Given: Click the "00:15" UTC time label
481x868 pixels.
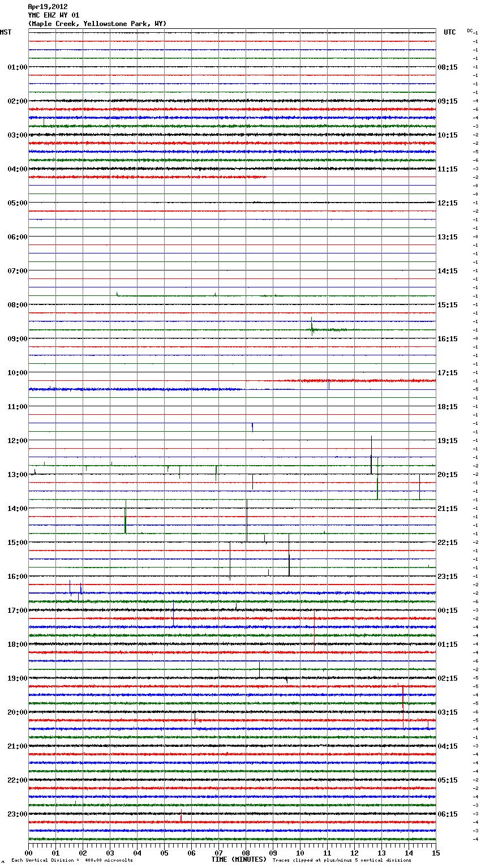Looking at the screenshot, I should click(x=448, y=611).
